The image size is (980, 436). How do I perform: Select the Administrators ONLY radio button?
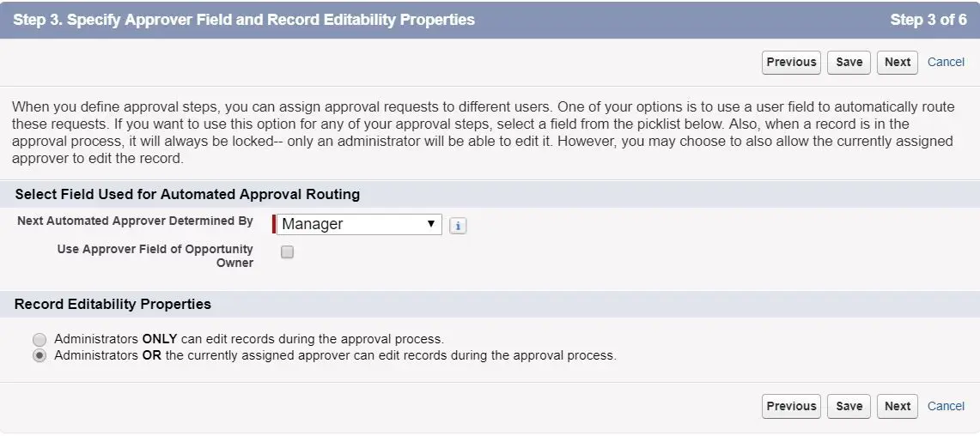(40, 340)
